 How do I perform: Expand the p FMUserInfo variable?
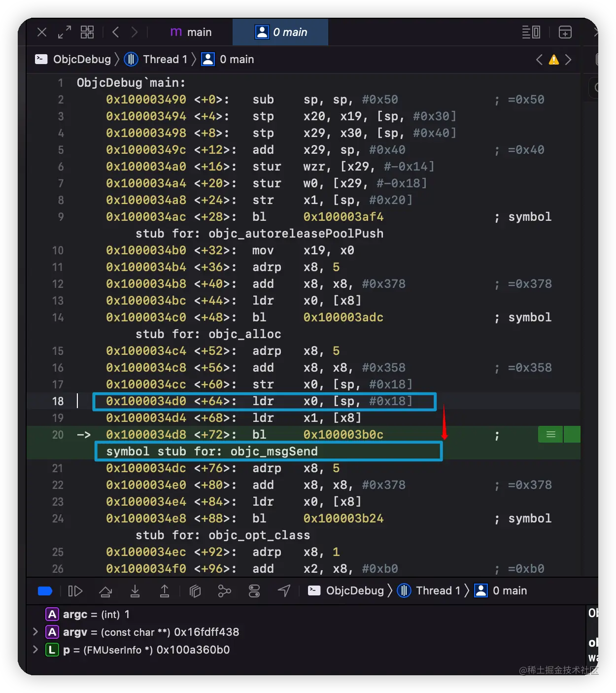[x=35, y=650]
